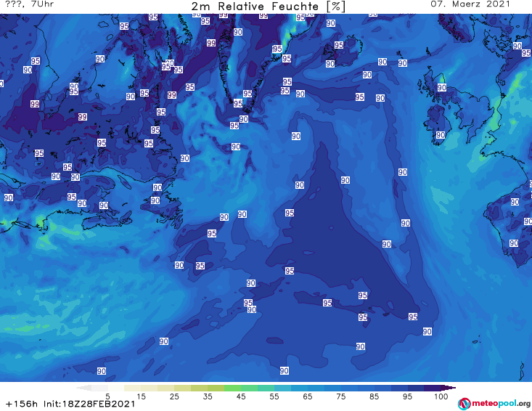532x411 pixels.
Task: Click the legend value '15'
Action: tap(141, 396)
